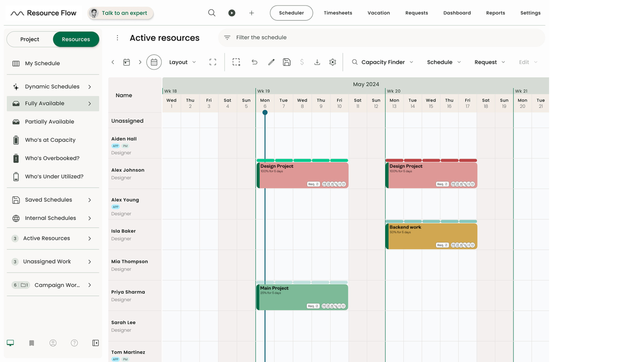Click the Resource Flow logo
644x362 pixels.
[44, 13]
